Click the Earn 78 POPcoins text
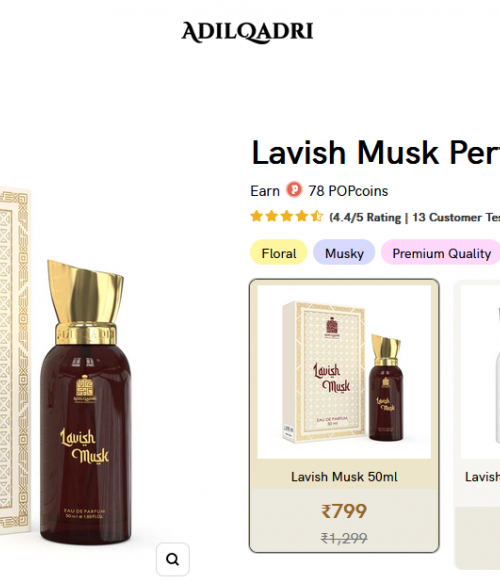500x583 pixels. click(319, 191)
